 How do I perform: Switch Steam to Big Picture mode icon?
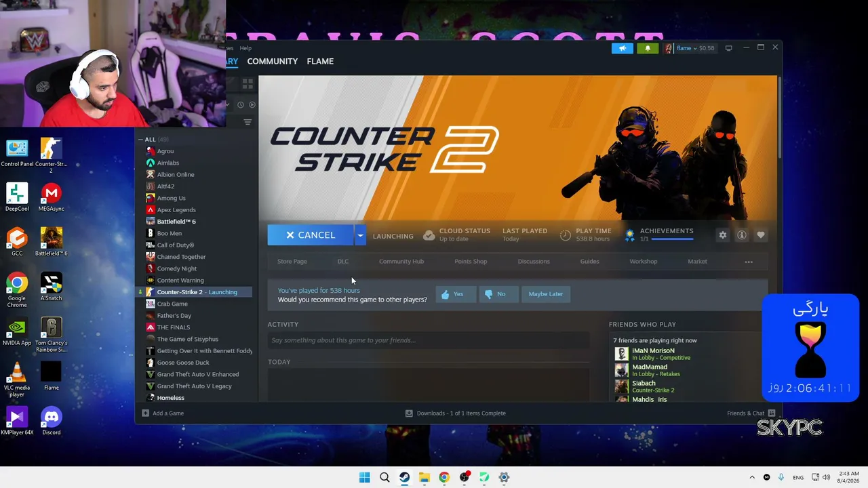[728, 48]
